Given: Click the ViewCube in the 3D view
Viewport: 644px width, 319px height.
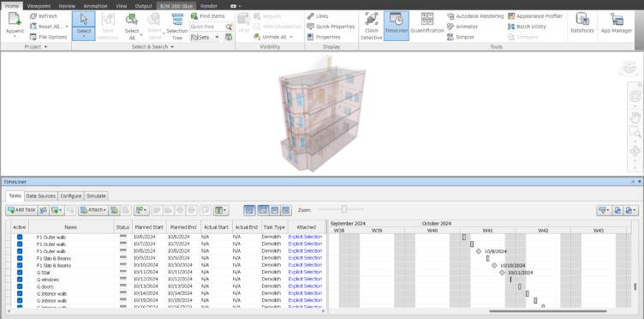Looking at the screenshot, I should coord(629,68).
